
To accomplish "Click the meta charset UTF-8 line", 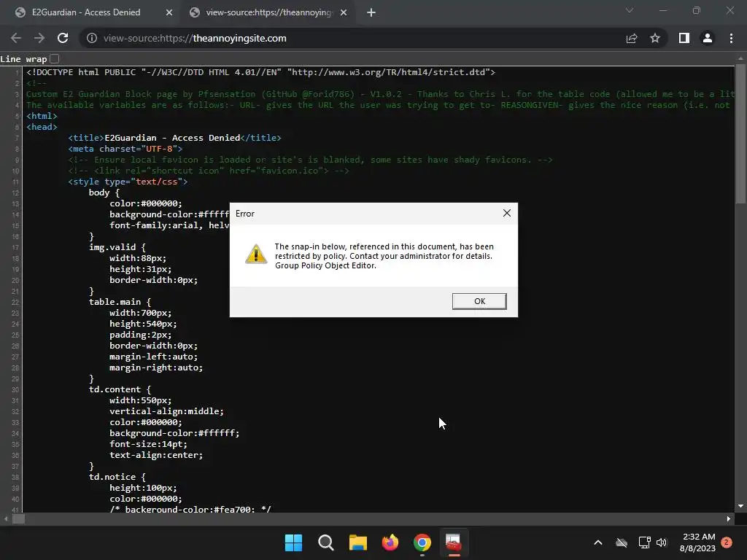I will pyautogui.click(x=125, y=149).
